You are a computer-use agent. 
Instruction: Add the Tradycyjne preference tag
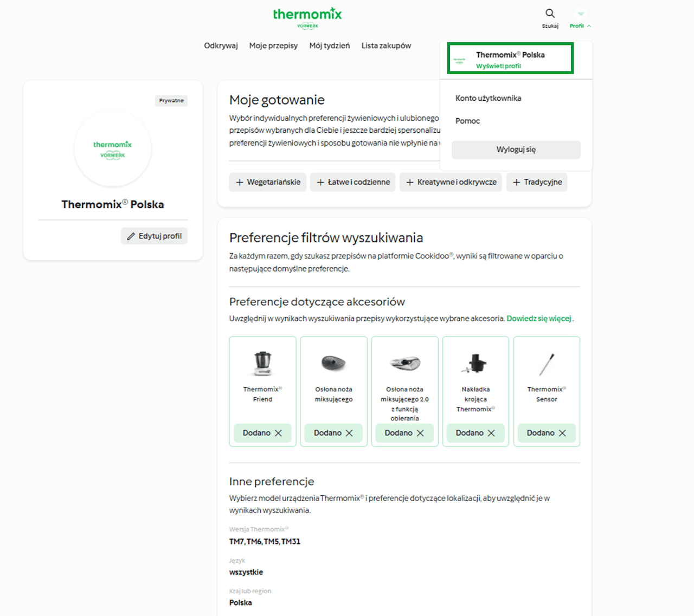pyautogui.click(x=537, y=182)
